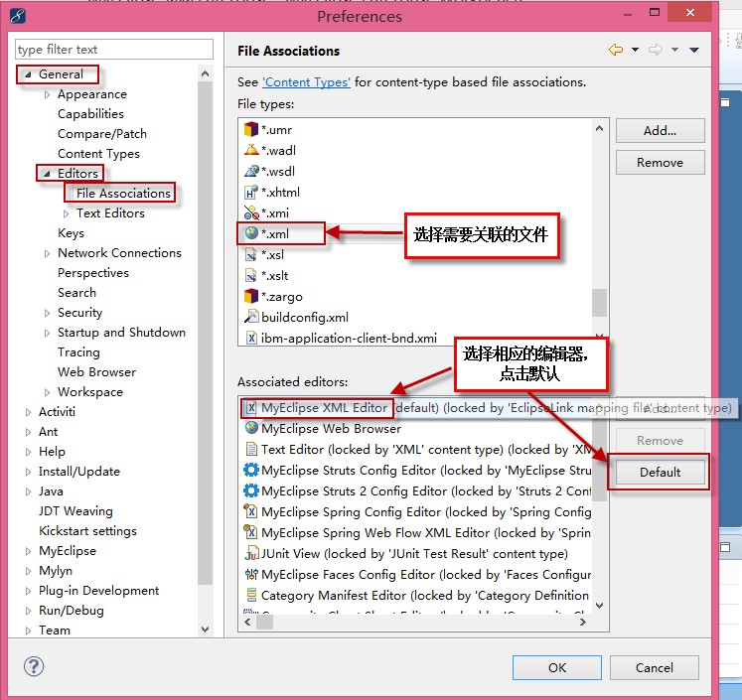742x700 pixels.
Task: Click the *.xmi file type icon
Action: [250, 212]
